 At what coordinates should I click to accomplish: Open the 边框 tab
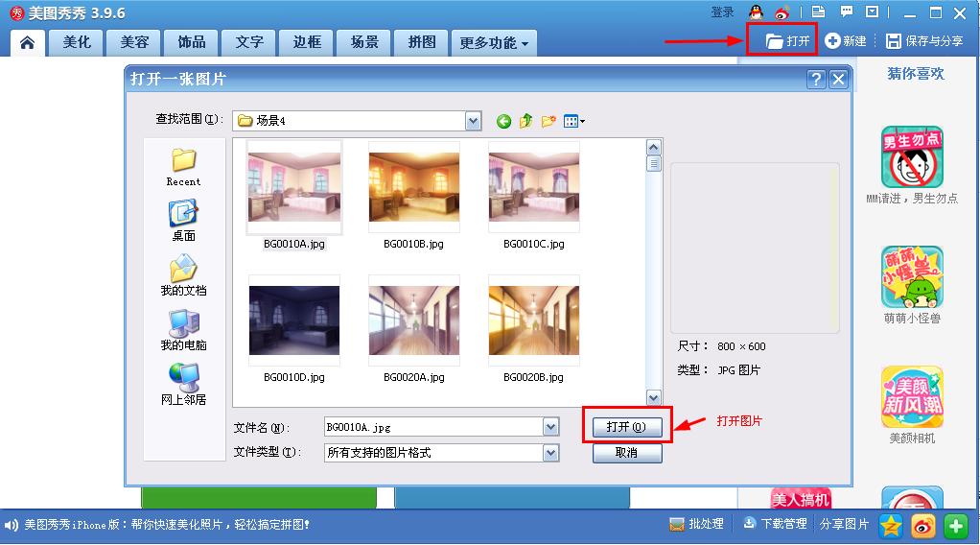pos(306,42)
